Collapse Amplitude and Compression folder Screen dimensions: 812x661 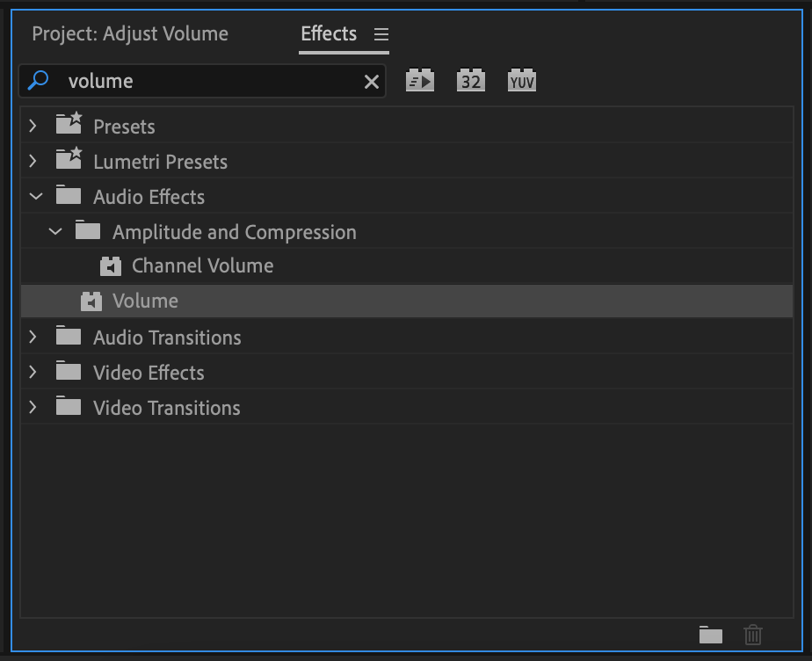click(x=55, y=231)
